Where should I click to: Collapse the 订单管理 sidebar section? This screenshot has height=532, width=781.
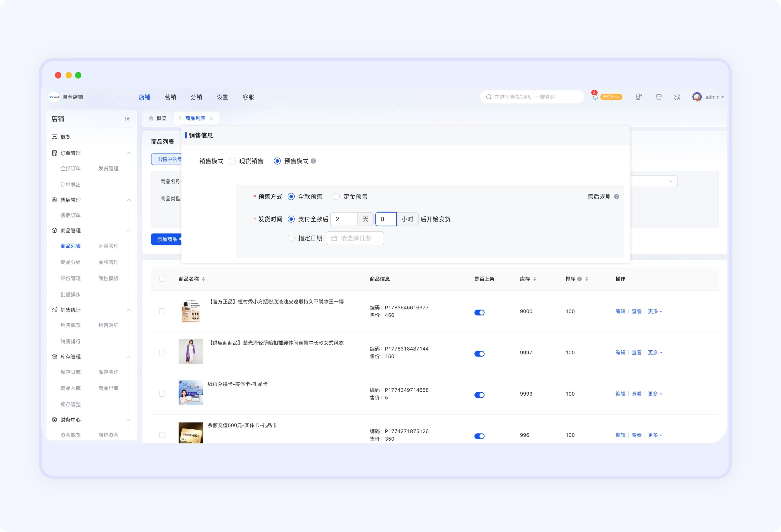[129, 153]
